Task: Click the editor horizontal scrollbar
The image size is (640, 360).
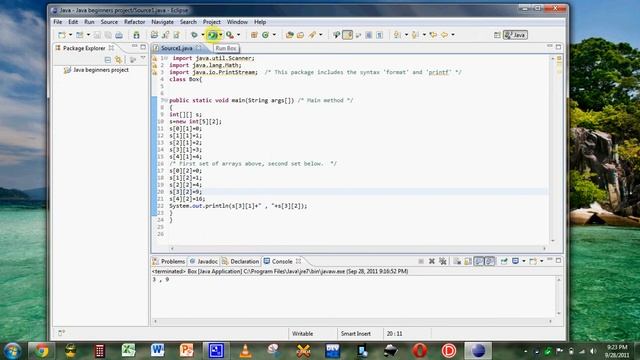Action: pyautogui.click(x=358, y=248)
